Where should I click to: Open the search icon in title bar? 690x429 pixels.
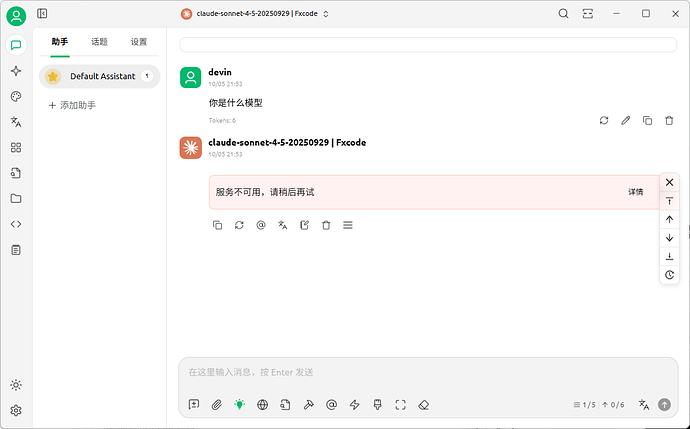(x=563, y=14)
